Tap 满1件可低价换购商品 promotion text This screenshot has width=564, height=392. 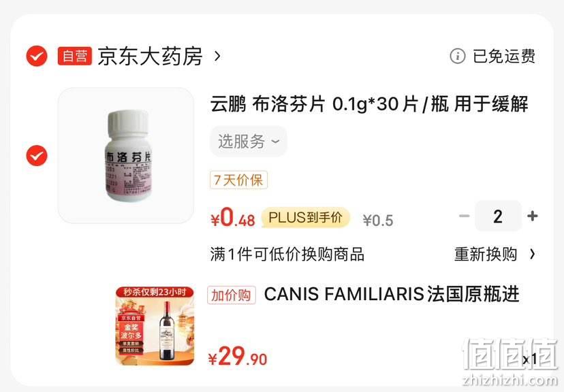[x=287, y=255]
